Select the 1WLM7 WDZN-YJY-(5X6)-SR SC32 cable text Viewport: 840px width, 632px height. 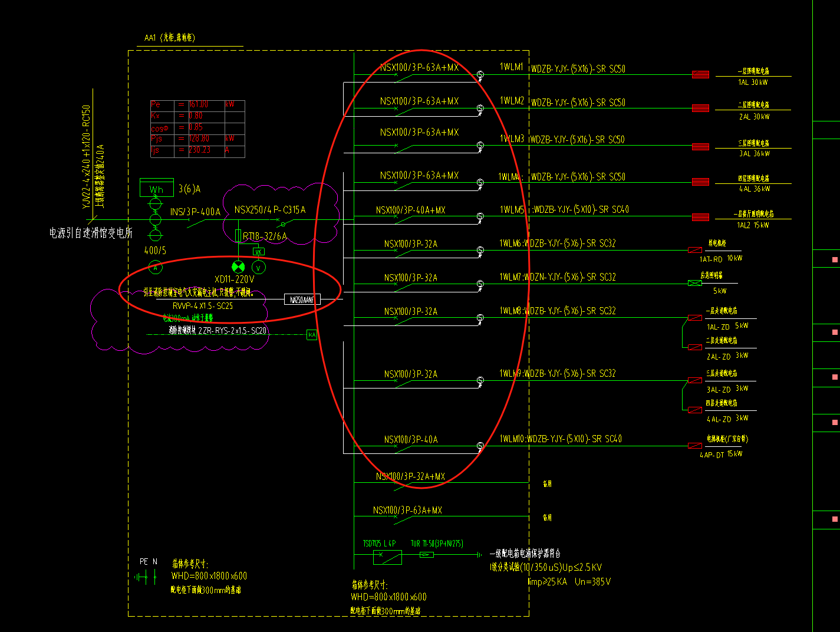[558, 277]
